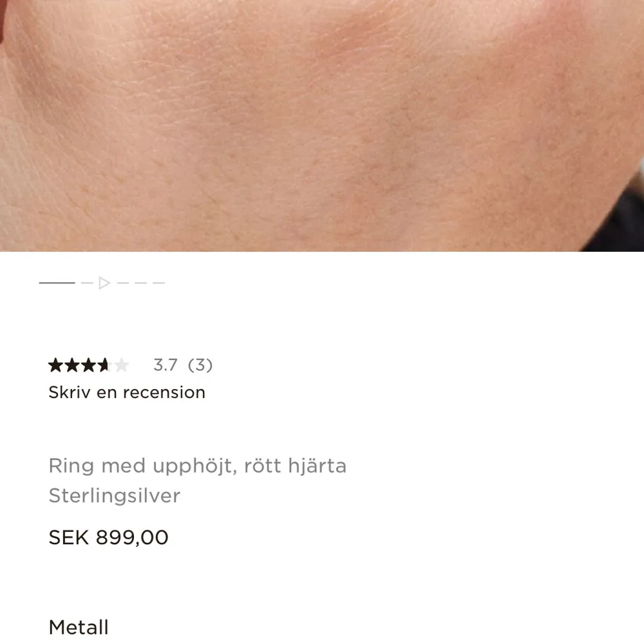The height and width of the screenshot is (644, 644).
Task: Click the Sterlingsilver subtitle text
Action: tap(115, 496)
